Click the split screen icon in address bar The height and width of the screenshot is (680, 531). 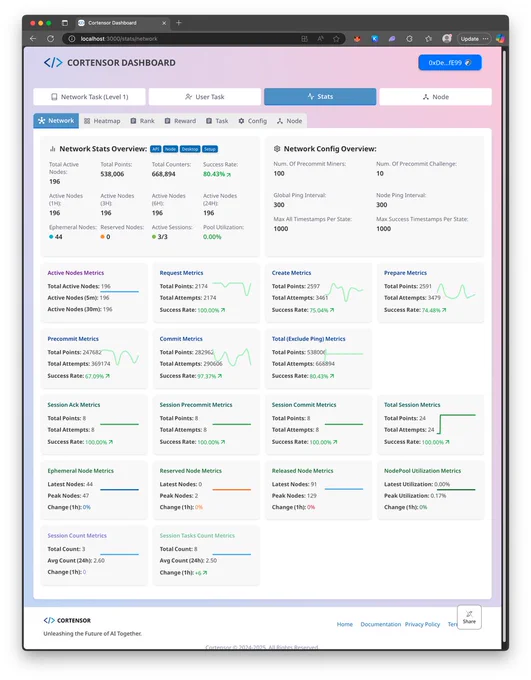click(304, 39)
